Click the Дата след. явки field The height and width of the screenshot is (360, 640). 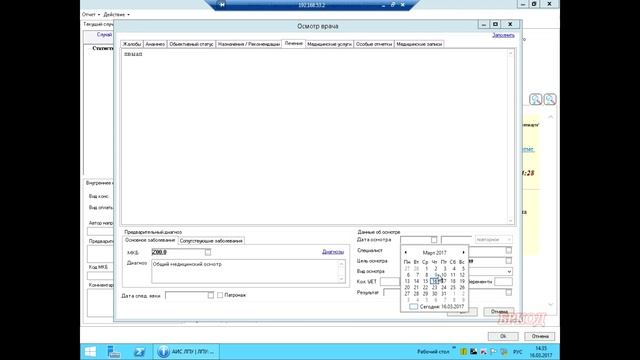point(186,295)
